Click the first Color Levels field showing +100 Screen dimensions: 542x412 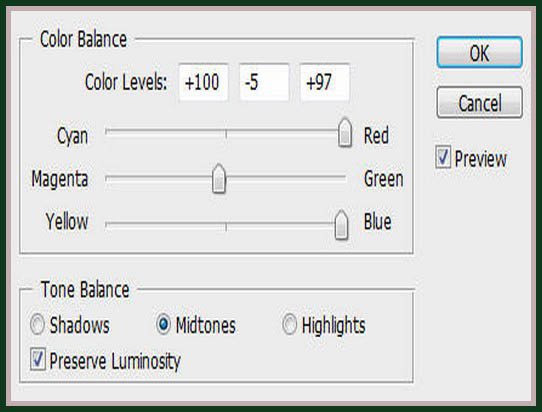coord(204,82)
